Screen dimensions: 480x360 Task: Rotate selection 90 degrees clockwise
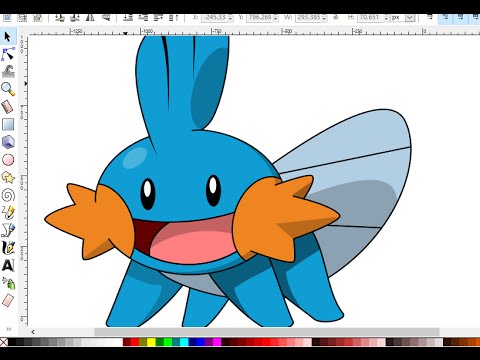pos(75,18)
